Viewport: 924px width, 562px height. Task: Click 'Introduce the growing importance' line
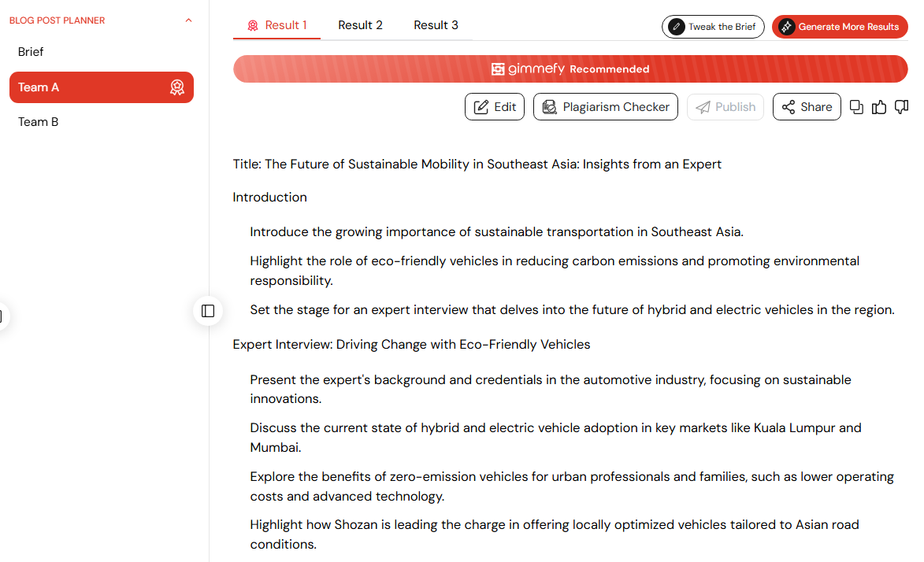[497, 232]
